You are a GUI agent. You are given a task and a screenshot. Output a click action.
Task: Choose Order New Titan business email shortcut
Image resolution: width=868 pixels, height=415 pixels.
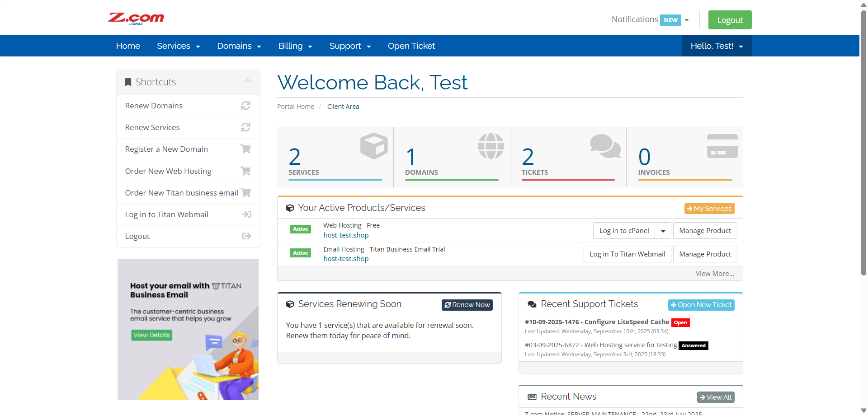coord(188,193)
